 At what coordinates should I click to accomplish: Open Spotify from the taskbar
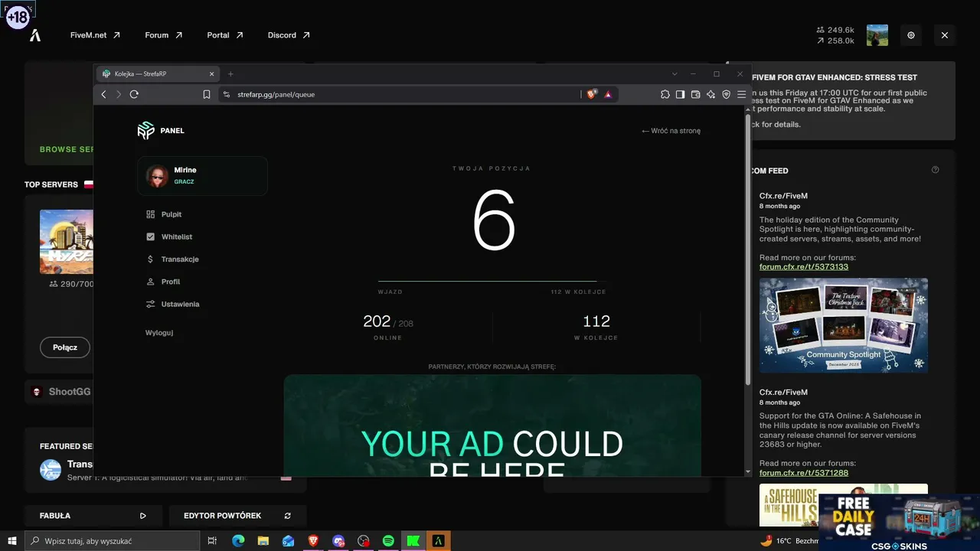click(x=388, y=541)
